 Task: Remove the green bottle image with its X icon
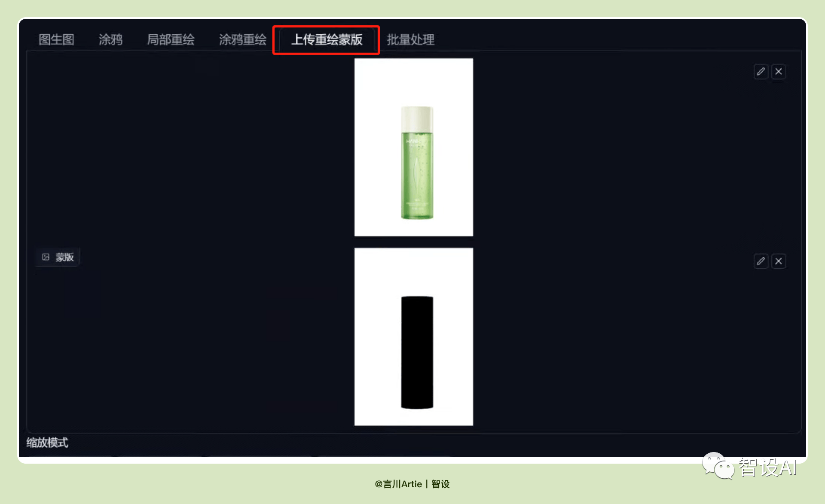click(x=779, y=72)
